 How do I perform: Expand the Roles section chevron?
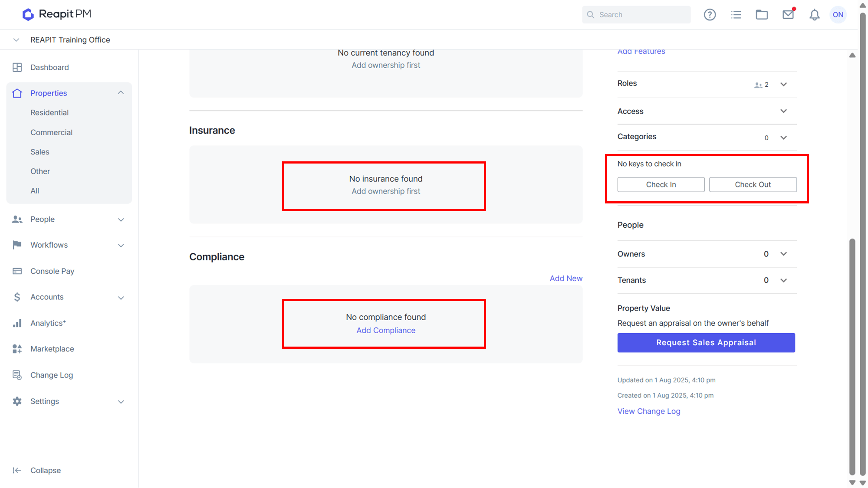point(783,84)
